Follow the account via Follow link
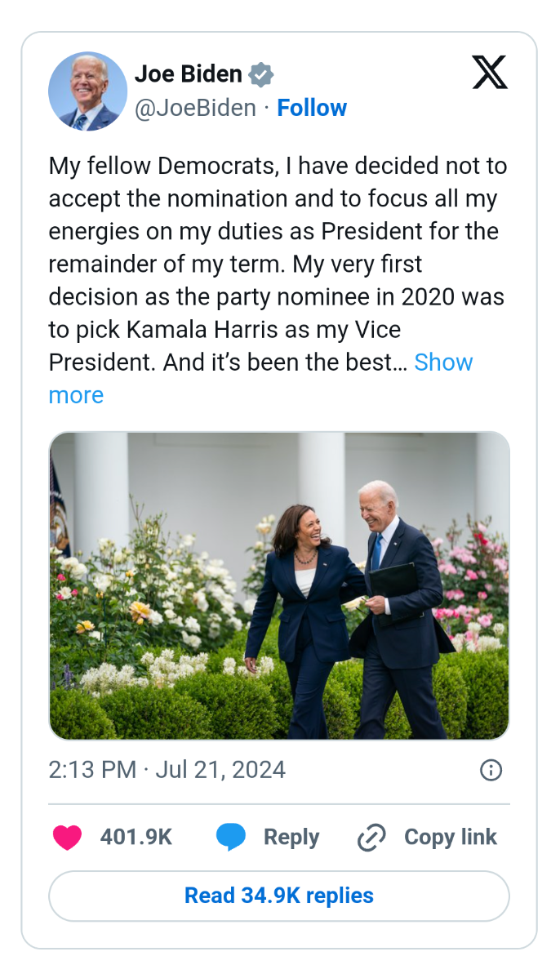 click(x=312, y=108)
